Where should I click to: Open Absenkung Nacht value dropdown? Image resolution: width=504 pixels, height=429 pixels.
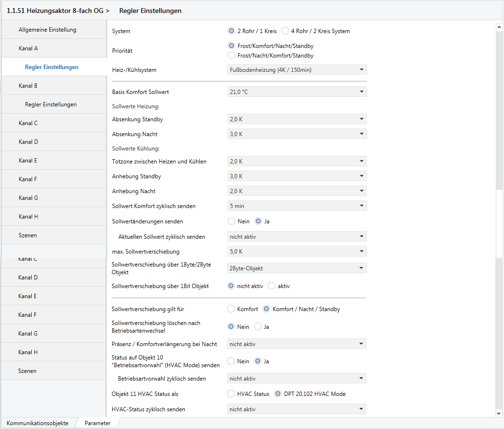click(297, 134)
